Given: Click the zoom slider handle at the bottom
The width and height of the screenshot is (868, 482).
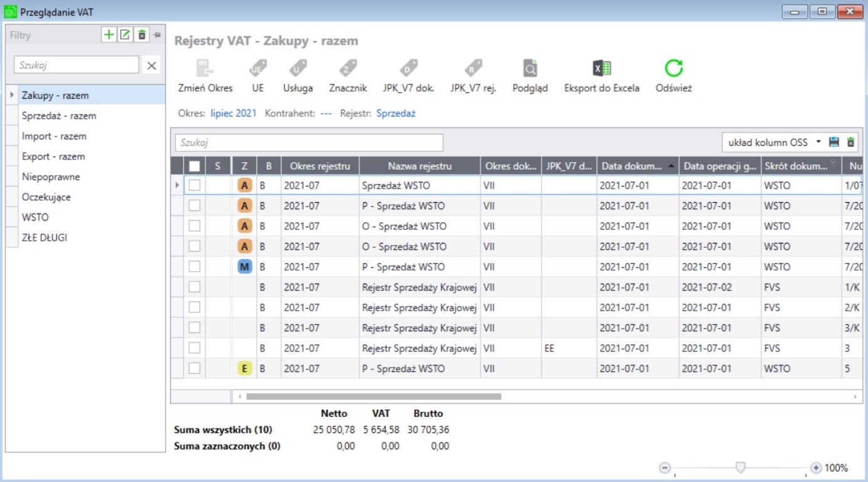Looking at the screenshot, I should (x=740, y=468).
